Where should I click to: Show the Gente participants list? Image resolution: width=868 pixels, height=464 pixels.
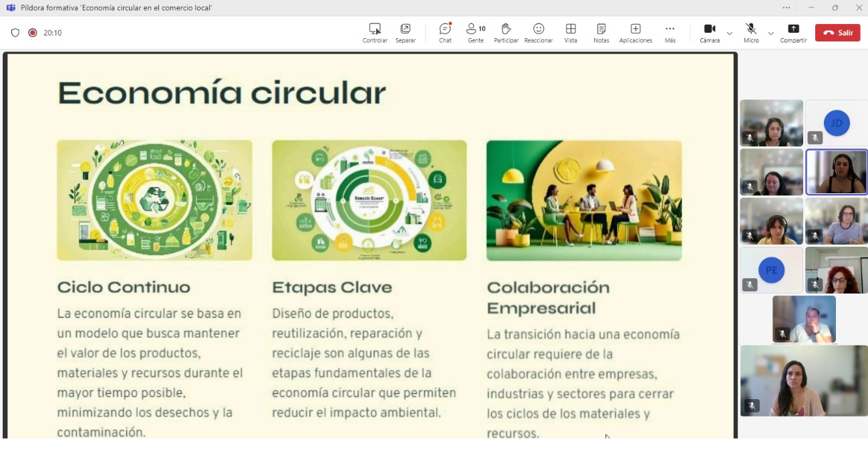pyautogui.click(x=476, y=32)
